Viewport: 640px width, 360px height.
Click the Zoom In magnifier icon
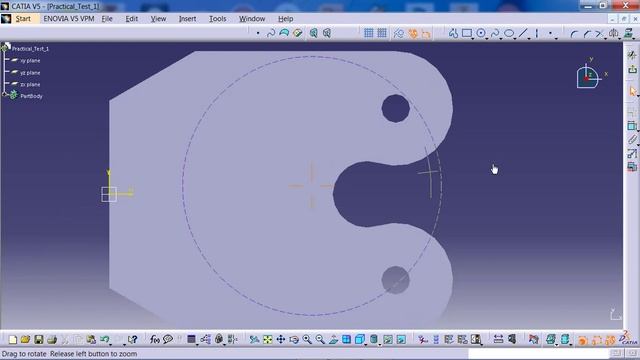[x=307, y=339]
